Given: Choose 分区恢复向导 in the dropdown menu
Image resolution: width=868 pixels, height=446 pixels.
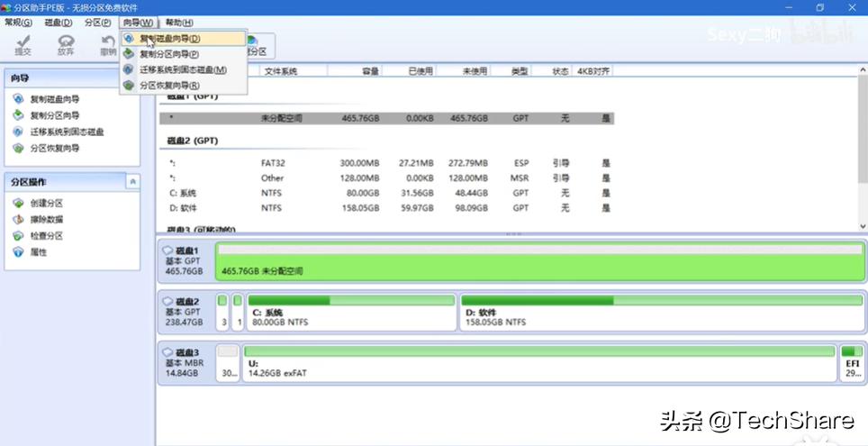Looking at the screenshot, I should tap(184, 86).
